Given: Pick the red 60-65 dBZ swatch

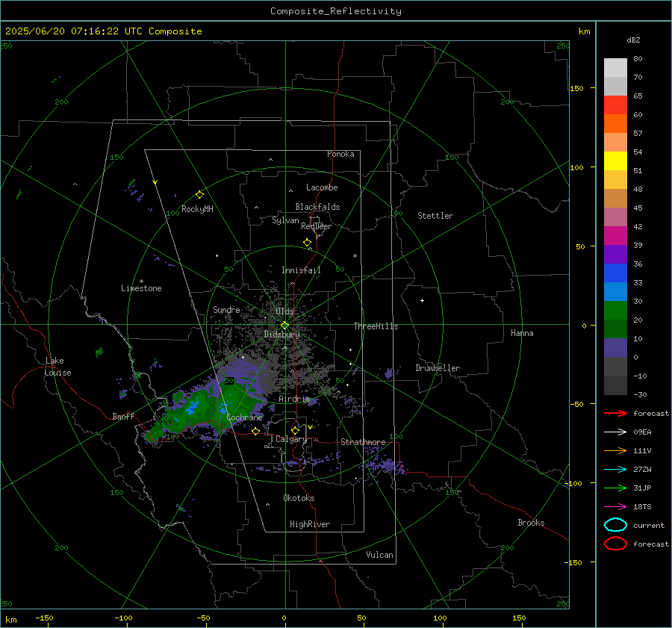Looking at the screenshot, I should point(615,105).
